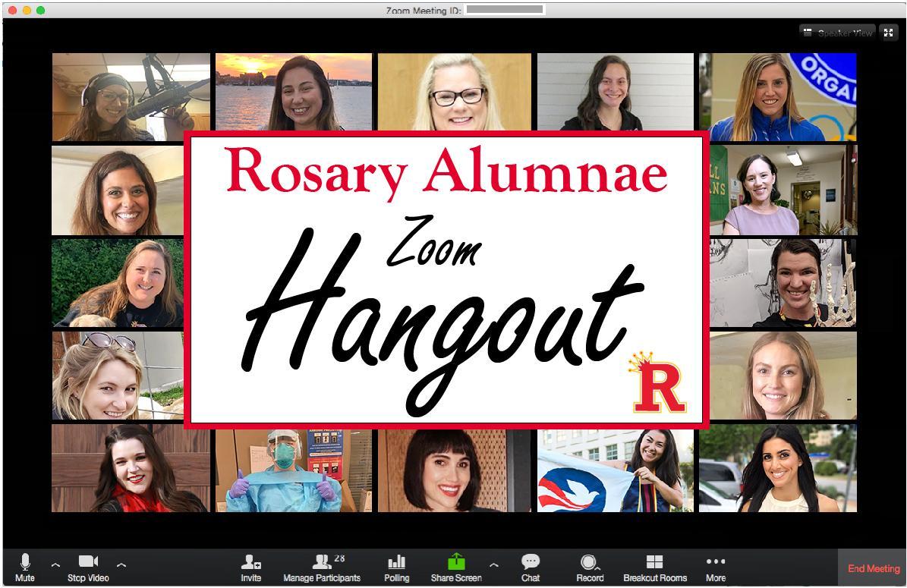Select the tile of woman in lavender top

tap(784, 190)
